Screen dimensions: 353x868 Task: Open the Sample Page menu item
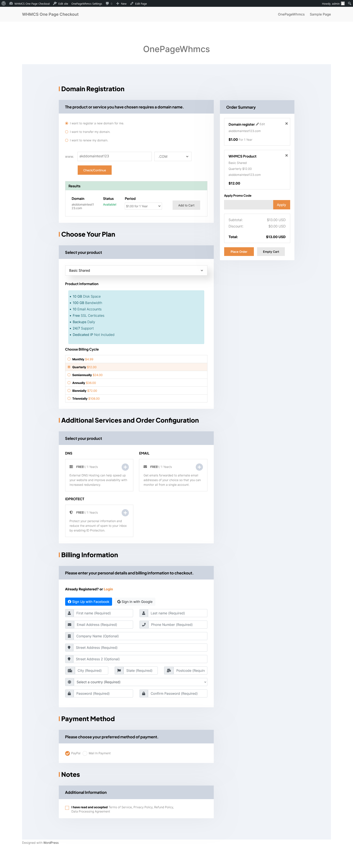coord(320,14)
